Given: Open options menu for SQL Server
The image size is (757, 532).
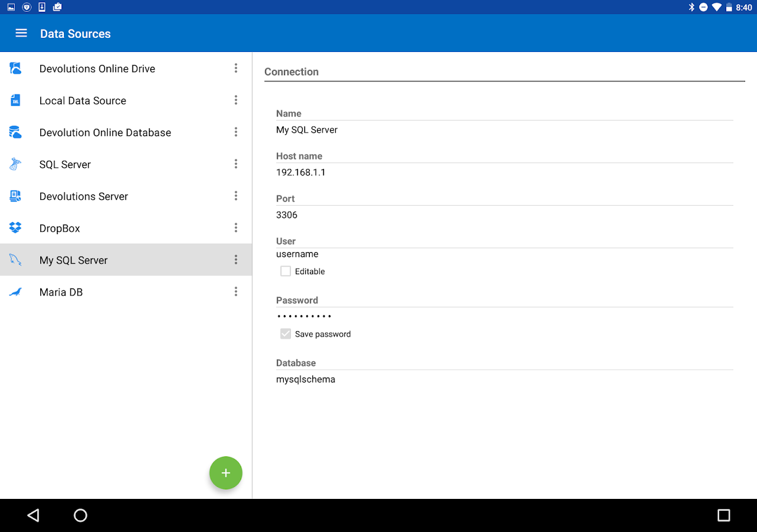Looking at the screenshot, I should point(236,164).
